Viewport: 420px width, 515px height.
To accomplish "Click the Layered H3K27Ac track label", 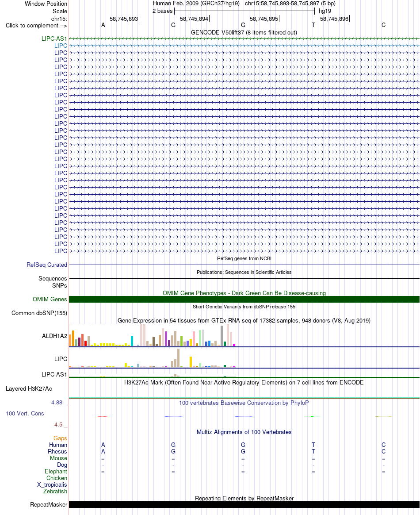I will coord(29,388).
